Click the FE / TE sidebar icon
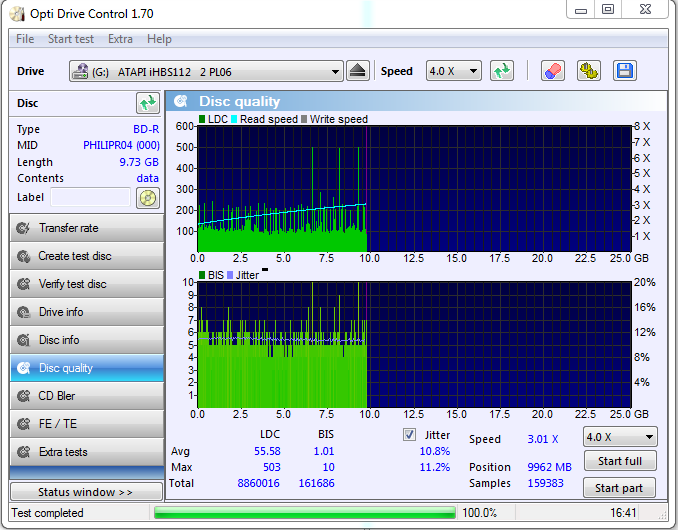Image resolution: width=678 pixels, height=530 pixels. [x=23, y=424]
